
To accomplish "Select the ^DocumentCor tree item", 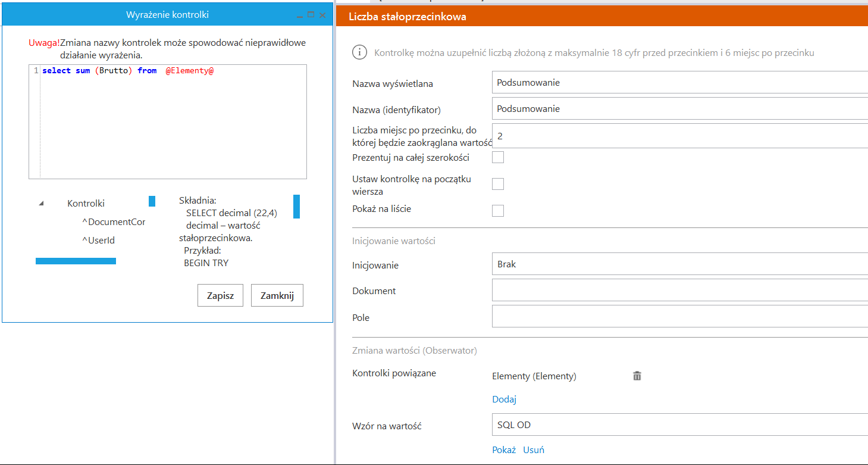I will [114, 222].
